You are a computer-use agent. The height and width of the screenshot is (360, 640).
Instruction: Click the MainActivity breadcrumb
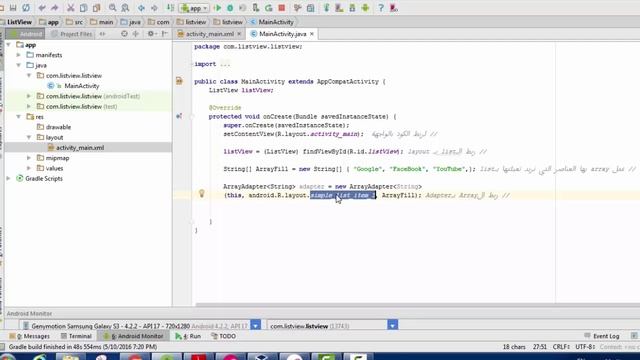tap(272, 22)
